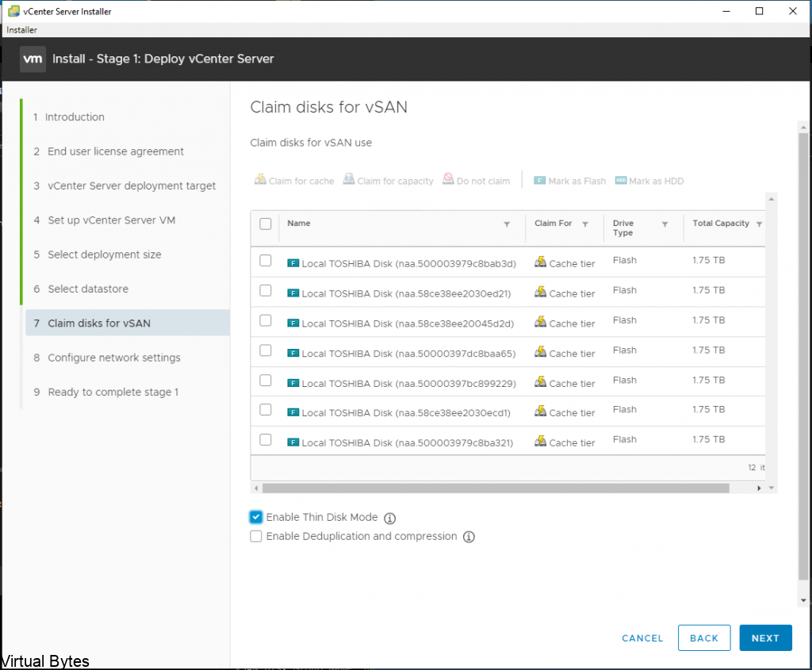Open Deduplication and compression info icon
812x670 pixels.
(469, 537)
